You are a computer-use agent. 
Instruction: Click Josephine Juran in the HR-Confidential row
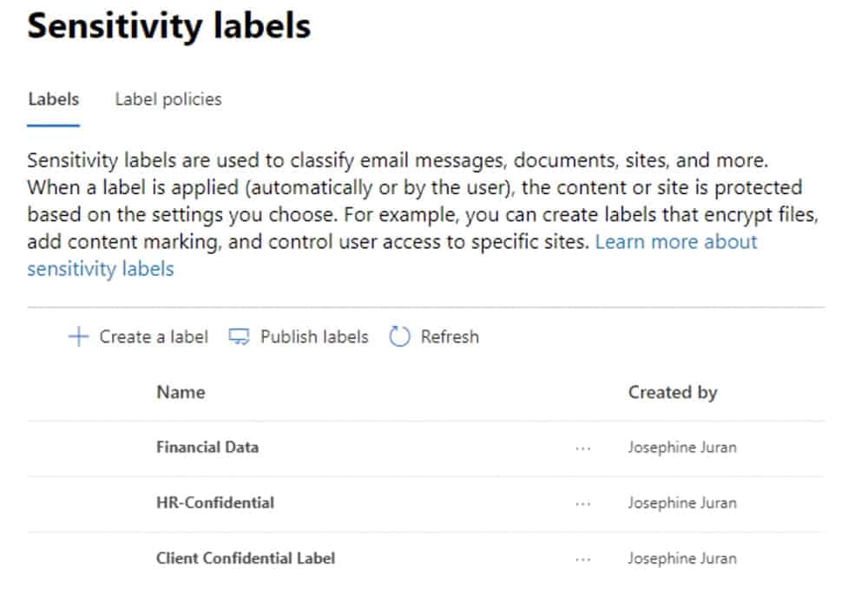tap(682, 502)
